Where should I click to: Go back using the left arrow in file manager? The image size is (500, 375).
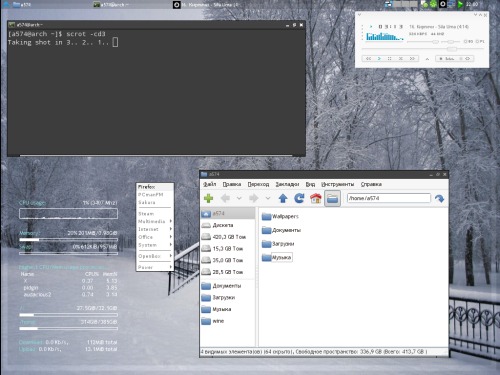click(225, 198)
